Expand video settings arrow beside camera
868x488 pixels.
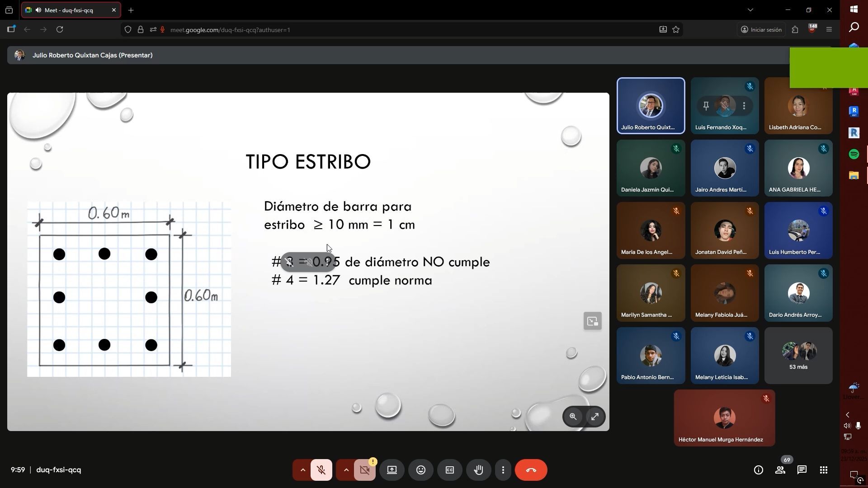pos(346,470)
